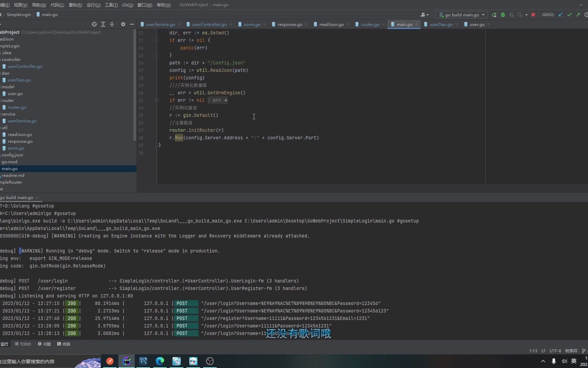Screen dimensions: 588x368
Task: Open Git branch popup in status bar
Action: pyautogui.click(x=584, y=351)
